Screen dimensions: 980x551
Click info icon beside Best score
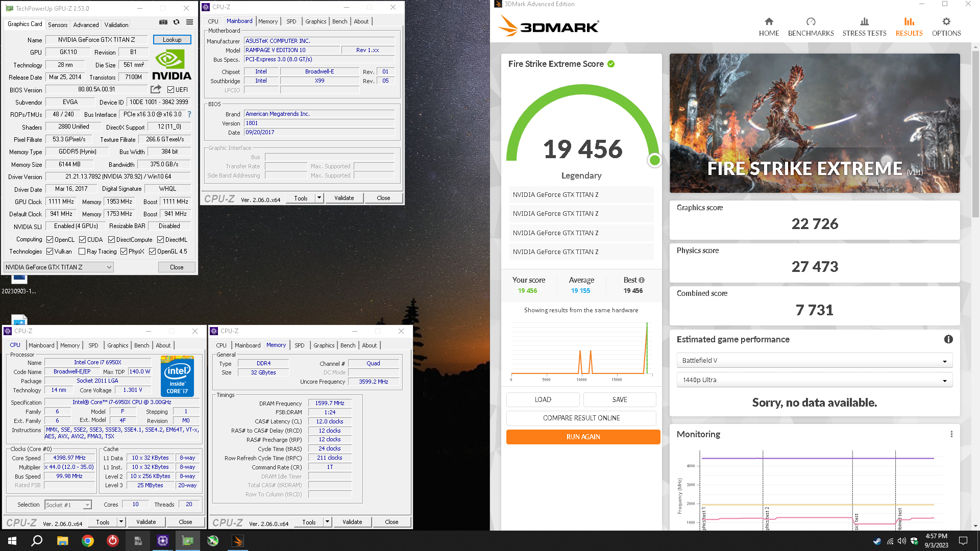pyautogui.click(x=642, y=280)
